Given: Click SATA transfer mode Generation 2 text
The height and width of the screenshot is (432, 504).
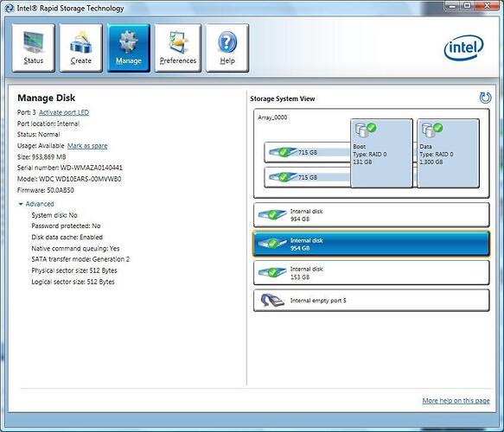Looking at the screenshot, I should click(x=80, y=259).
